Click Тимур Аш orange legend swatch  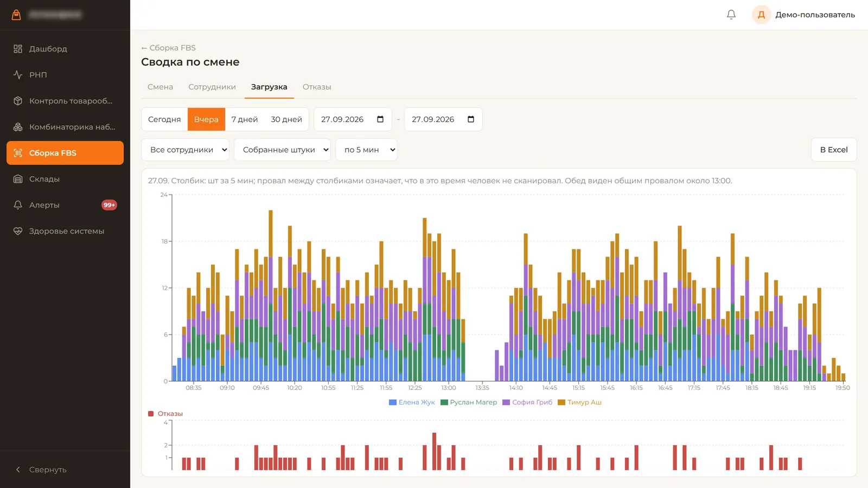coord(561,402)
